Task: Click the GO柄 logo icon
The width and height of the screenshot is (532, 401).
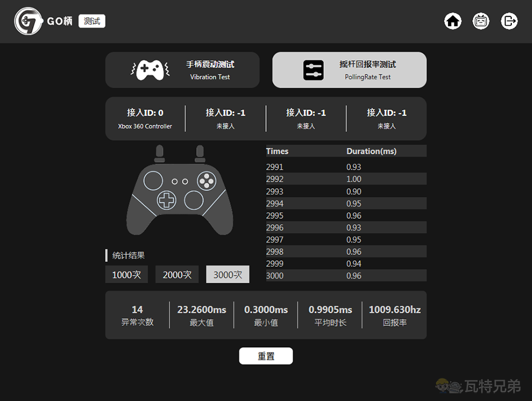Action: [28, 21]
